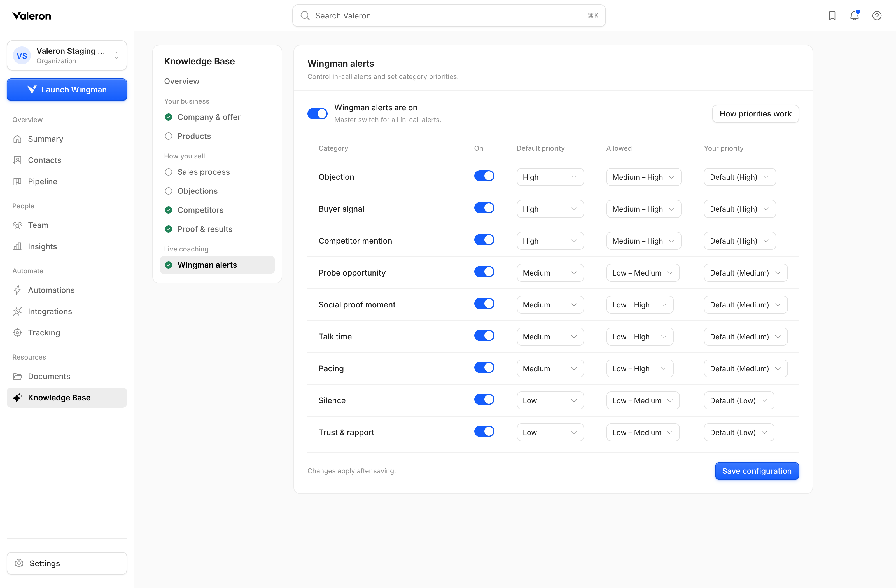Click the Team people icon
The image size is (896, 588).
(x=17, y=225)
